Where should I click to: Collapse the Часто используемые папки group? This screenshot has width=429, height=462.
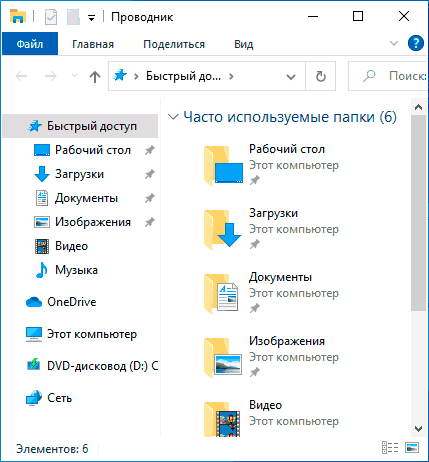point(173,117)
